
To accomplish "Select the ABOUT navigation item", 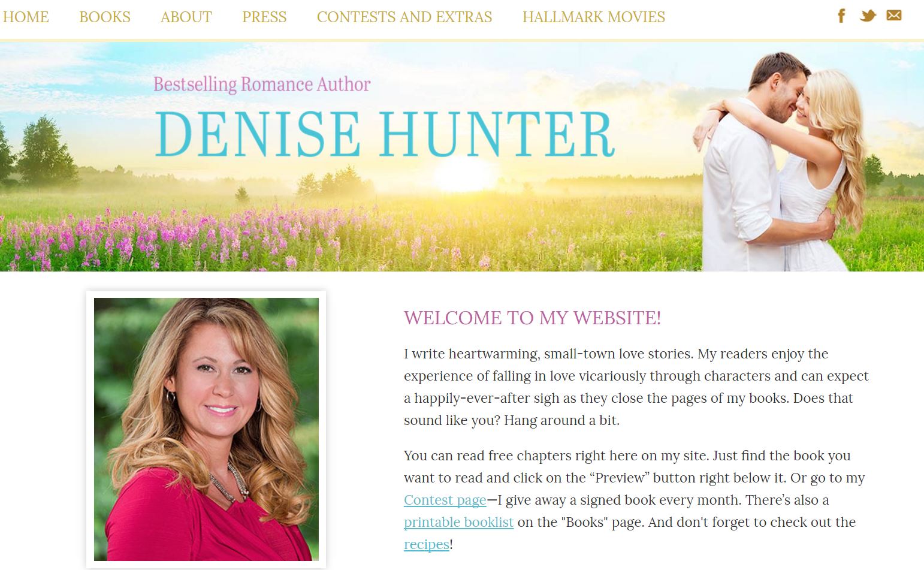I will point(186,17).
